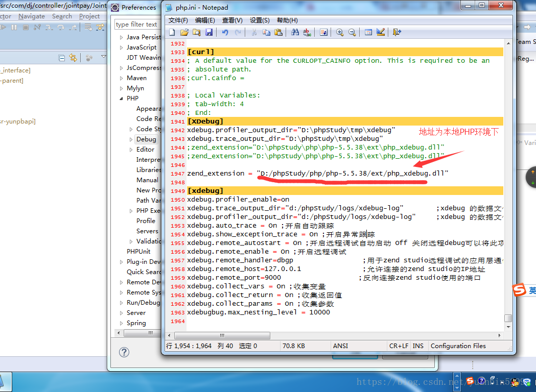This screenshot has width=536, height=392.
Task: Open the 文件(F) menu in Notepad
Action: pos(178,20)
